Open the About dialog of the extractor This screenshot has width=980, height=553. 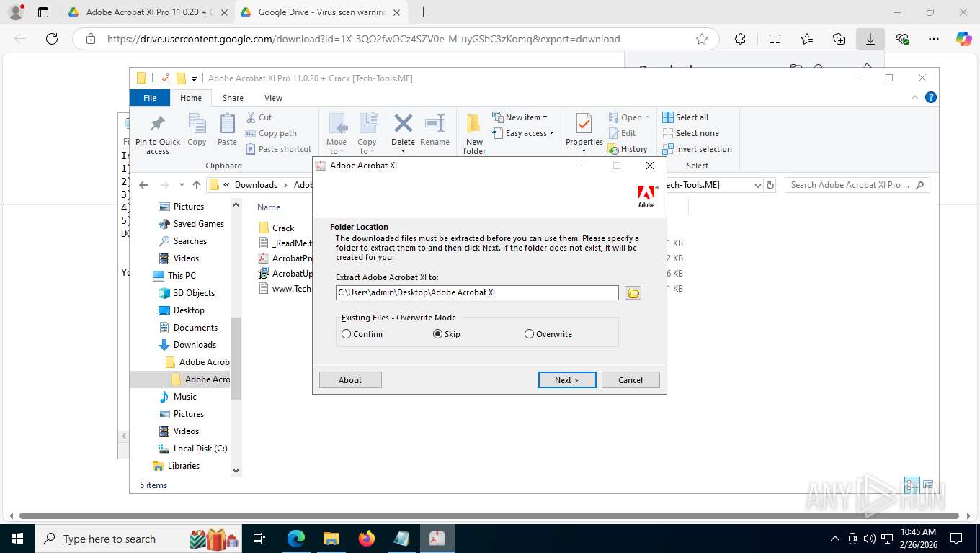tap(350, 380)
